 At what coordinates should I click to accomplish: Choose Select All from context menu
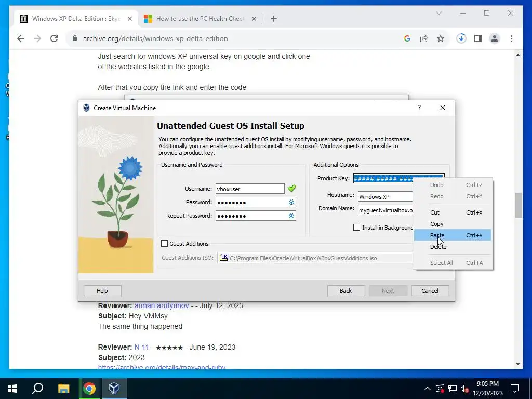pos(453,263)
